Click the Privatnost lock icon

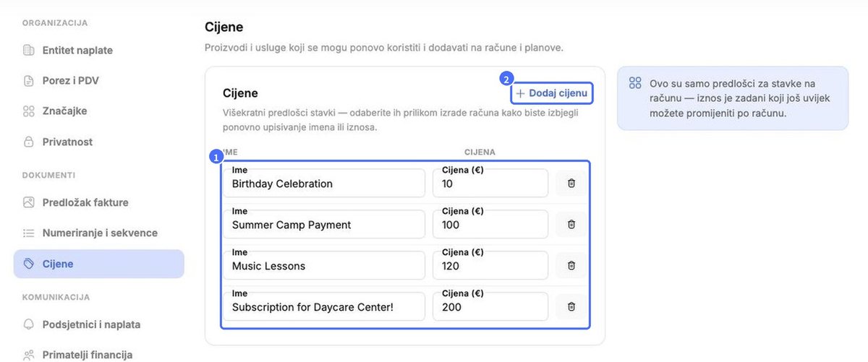pos(29,142)
